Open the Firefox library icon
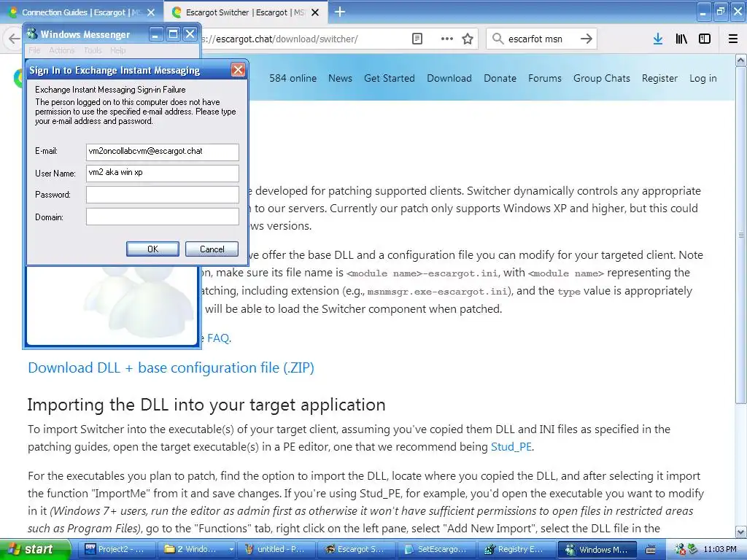Screen dimensions: 747x560 pos(681,39)
